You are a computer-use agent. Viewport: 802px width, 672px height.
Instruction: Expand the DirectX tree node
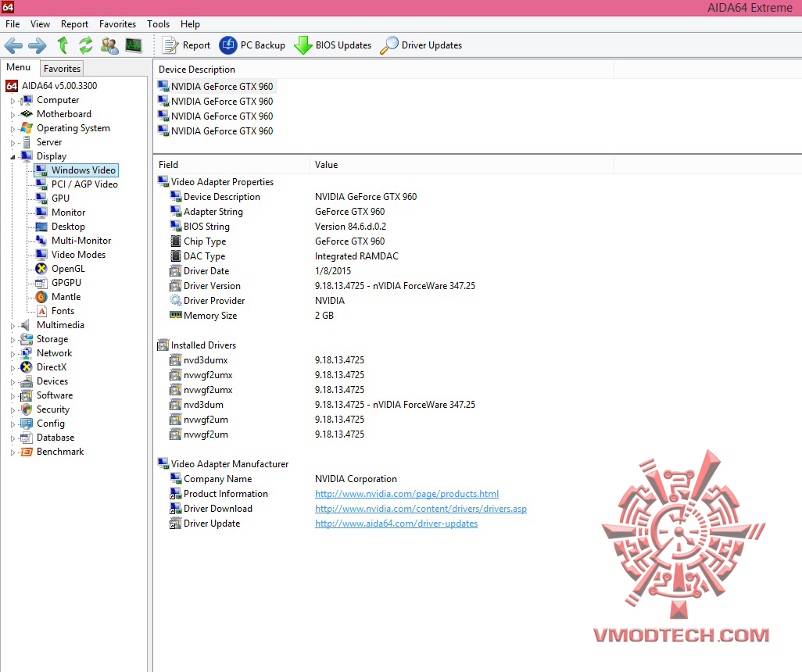(13, 368)
